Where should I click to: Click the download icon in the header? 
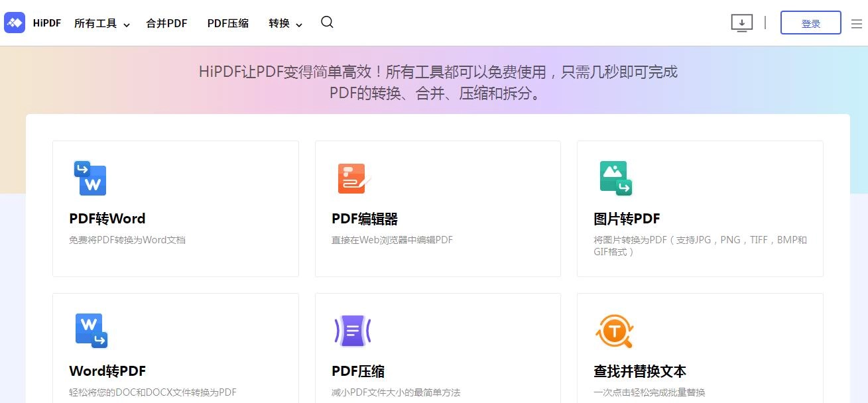[x=741, y=22]
